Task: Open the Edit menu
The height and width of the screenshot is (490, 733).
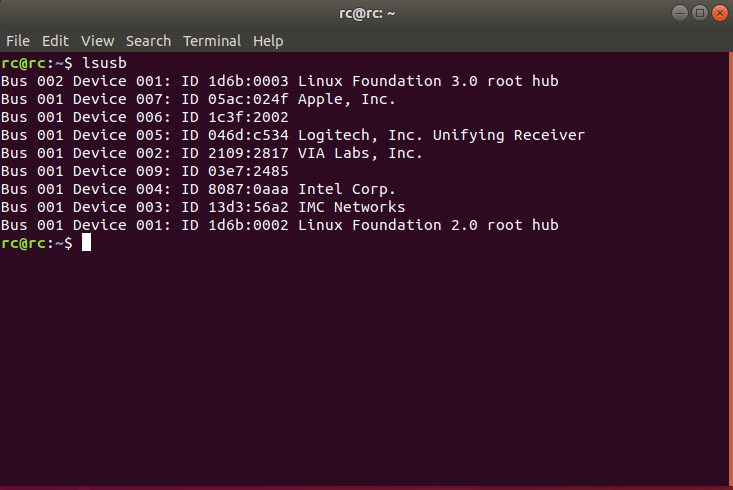Action: tap(55, 41)
